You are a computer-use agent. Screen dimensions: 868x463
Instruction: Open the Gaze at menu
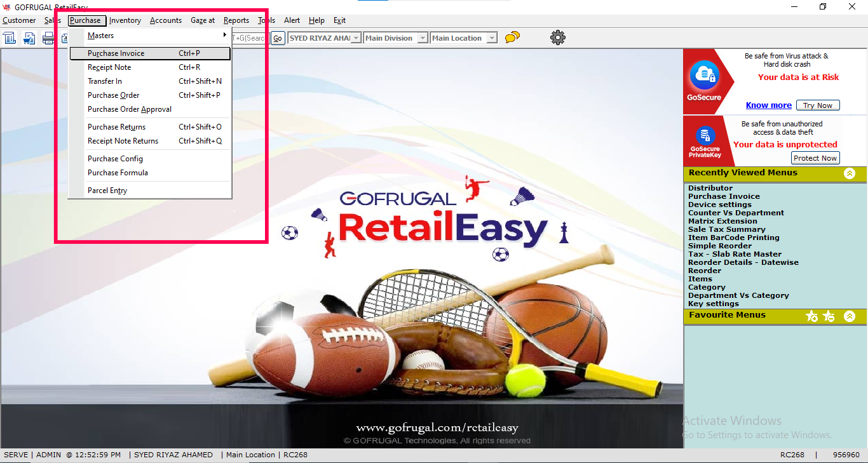(x=203, y=20)
